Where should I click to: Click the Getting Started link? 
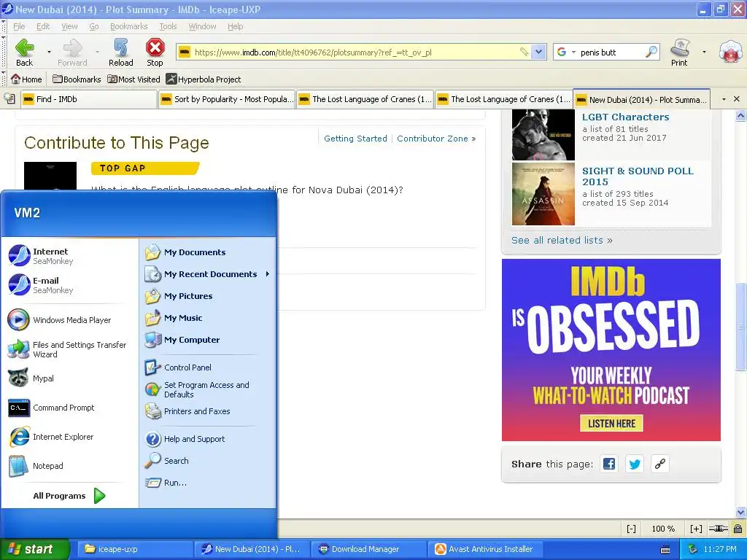tap(355, 139)
